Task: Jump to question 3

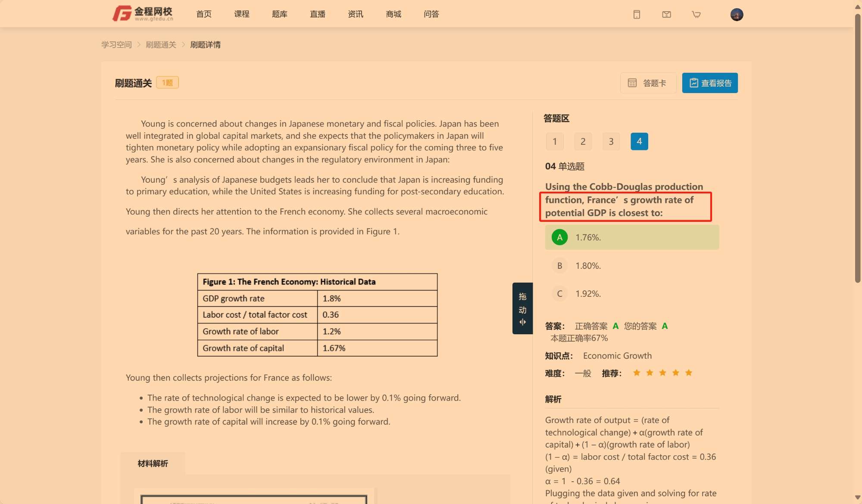Action: click(x=611, y=141)
